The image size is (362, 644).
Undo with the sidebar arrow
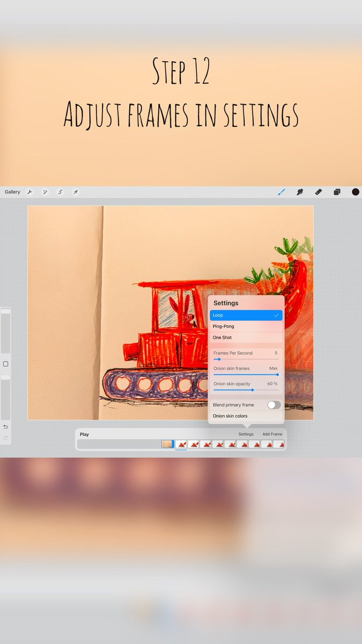[x=5, y=427]
